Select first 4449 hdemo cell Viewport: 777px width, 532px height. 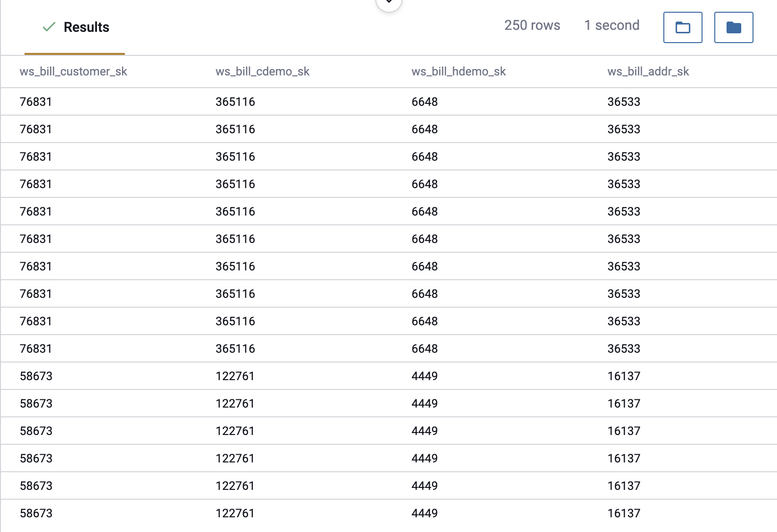[425, 376]
